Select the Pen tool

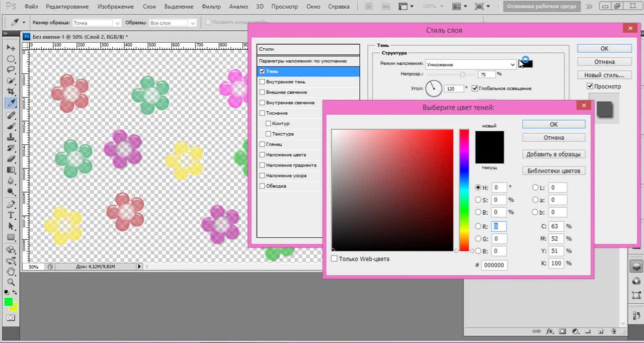pos(11,205)
